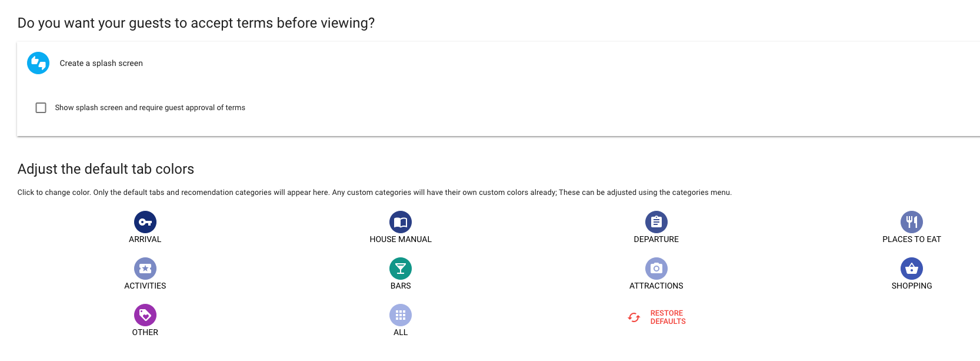Select the Departure clipboard icon

point(656,222)
